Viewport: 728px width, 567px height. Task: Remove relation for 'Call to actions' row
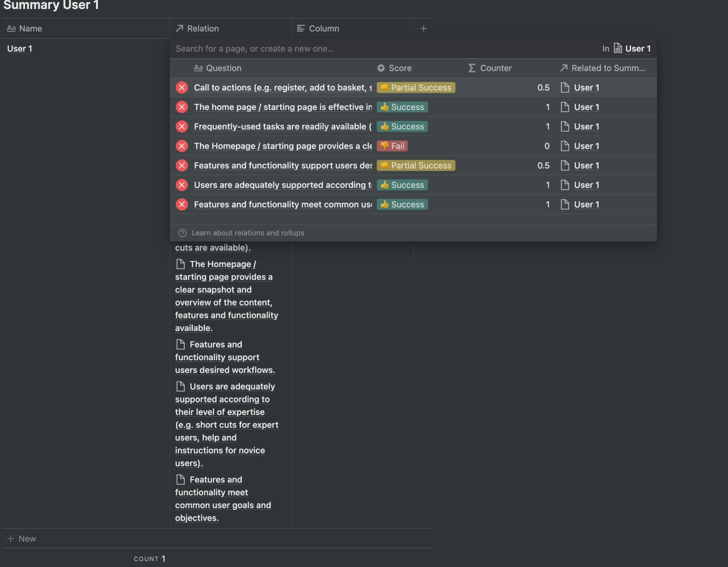point(182,88)
